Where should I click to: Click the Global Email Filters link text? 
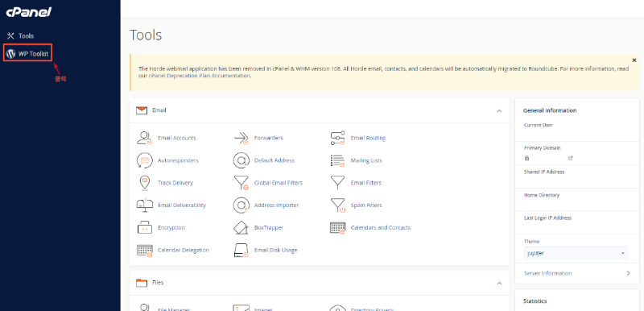pyautogui.click(x=278, y=183)
